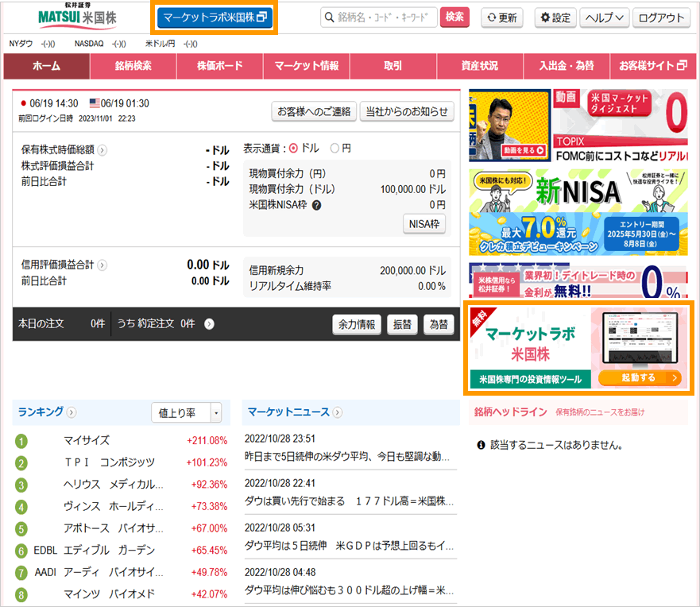This screenshot has height=607, width=700.
Task: Click お客様へのご連絡 button
Action: [x=314, y=111]
